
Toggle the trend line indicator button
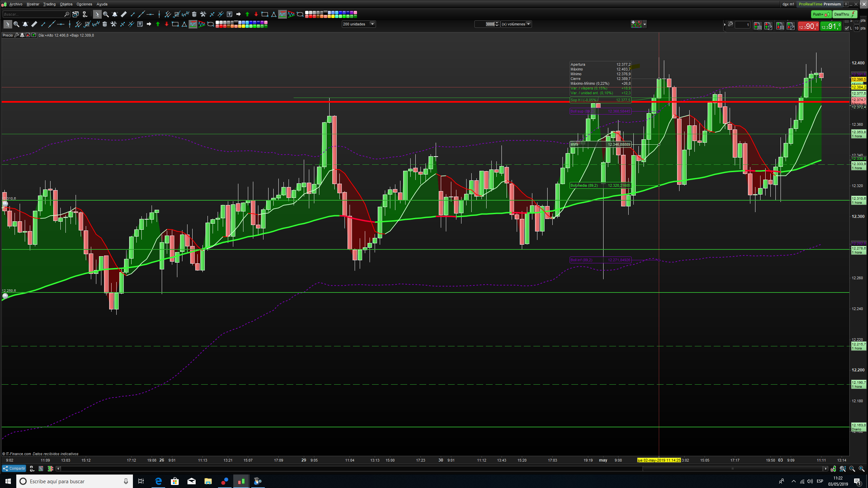click(x=193, y=24)
